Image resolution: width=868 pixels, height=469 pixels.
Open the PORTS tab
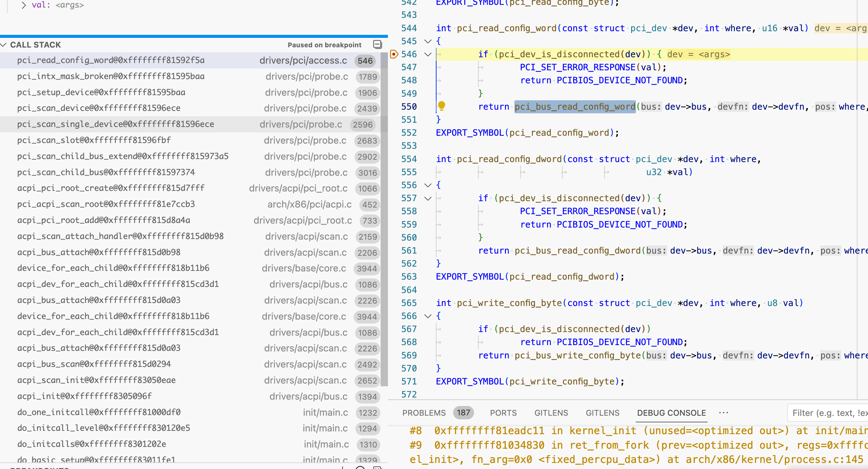click(x=503, y=413)
